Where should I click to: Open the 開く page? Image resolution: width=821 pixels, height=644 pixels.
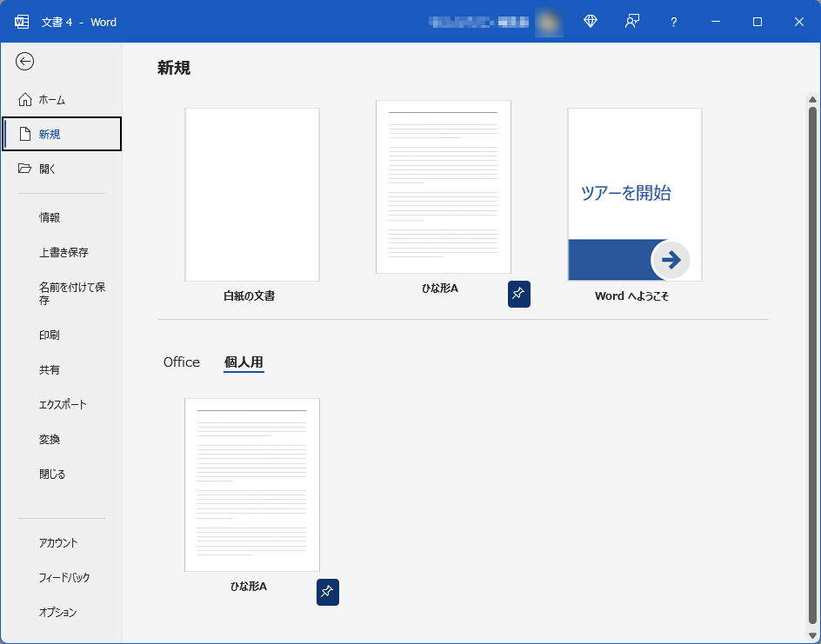[62, 169]
